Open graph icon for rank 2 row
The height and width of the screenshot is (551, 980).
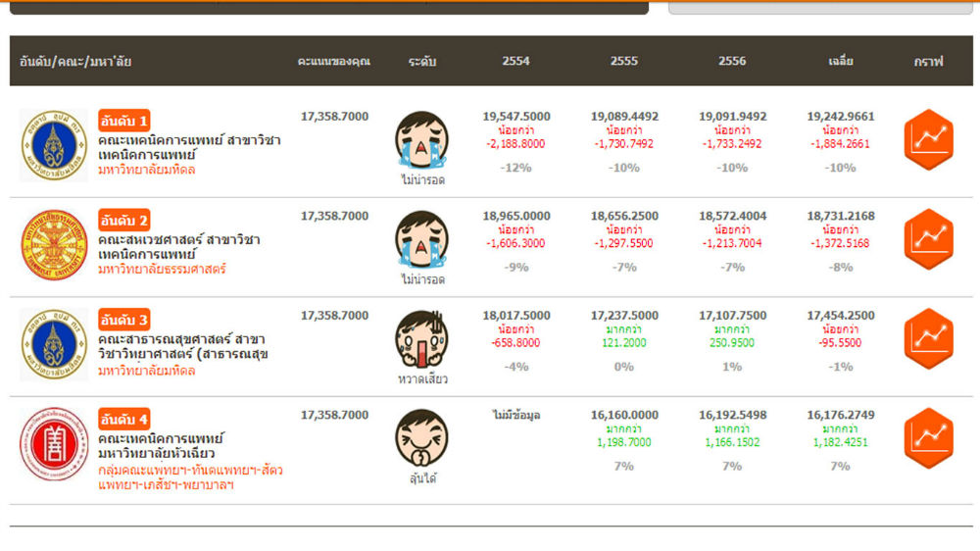[x=927, y=240]
